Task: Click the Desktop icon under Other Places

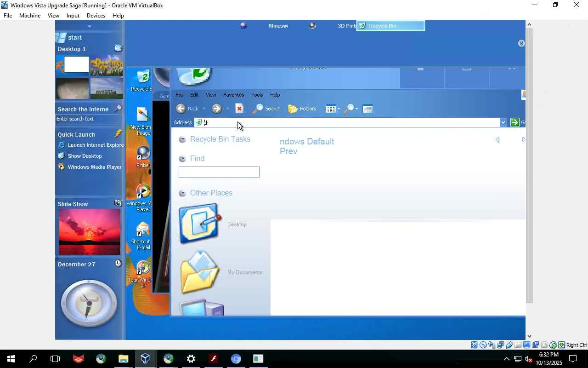Action: [200, 224]
